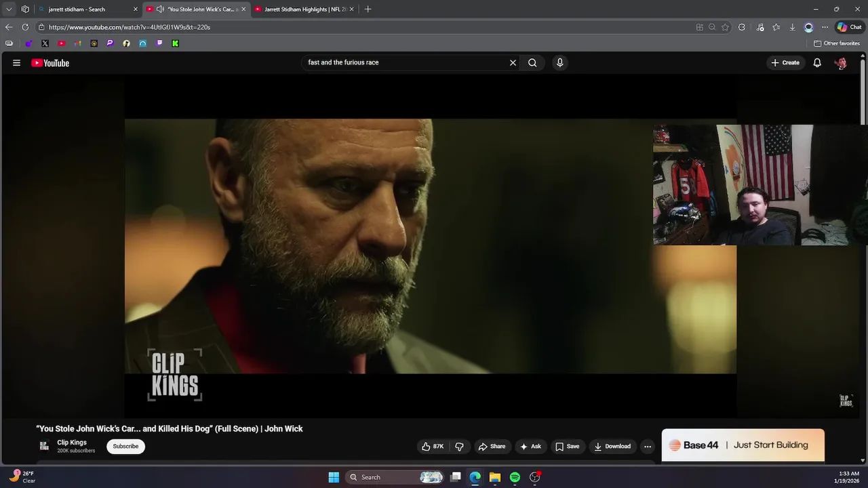868x488 pixels.
Task: Open the browser Downloads icon
Action: [x=792, y=27]
